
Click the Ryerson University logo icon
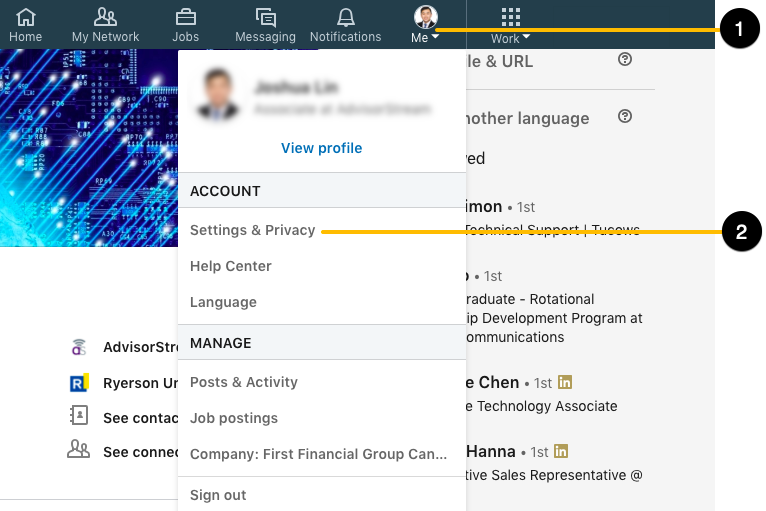79,383
